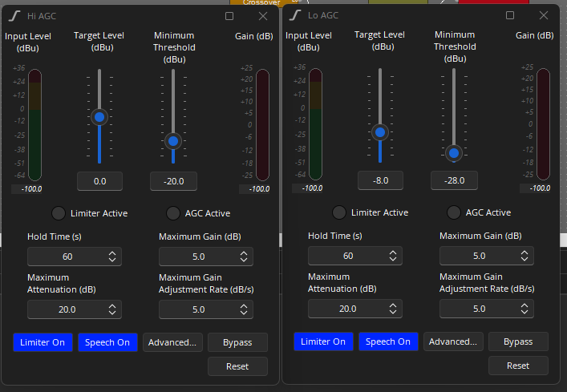
Task: Click Lo AGC Gain Adjustment Rate field
Action: pos(486,309)
